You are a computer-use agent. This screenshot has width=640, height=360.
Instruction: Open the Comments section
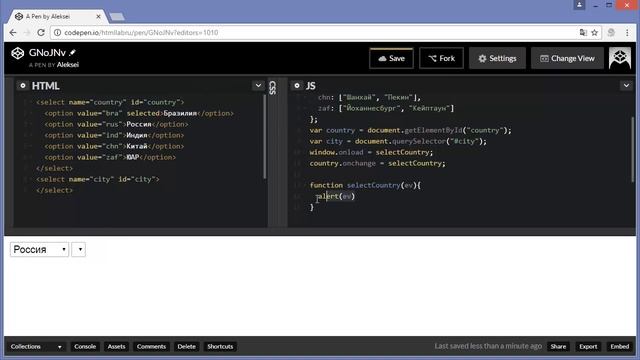(x=151, y=347)
